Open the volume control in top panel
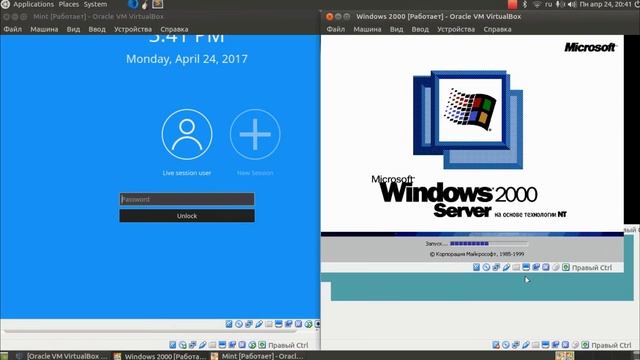 (x=572, y=4)
